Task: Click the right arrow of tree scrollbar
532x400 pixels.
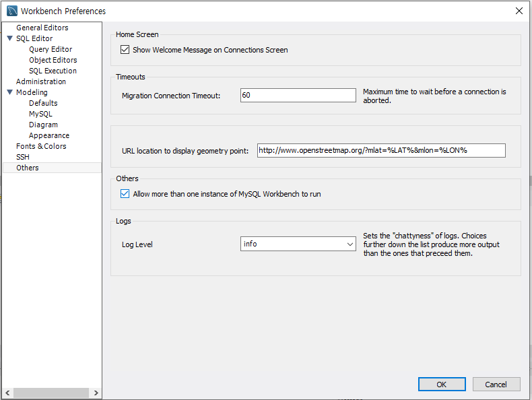Action: click(96, 393)
